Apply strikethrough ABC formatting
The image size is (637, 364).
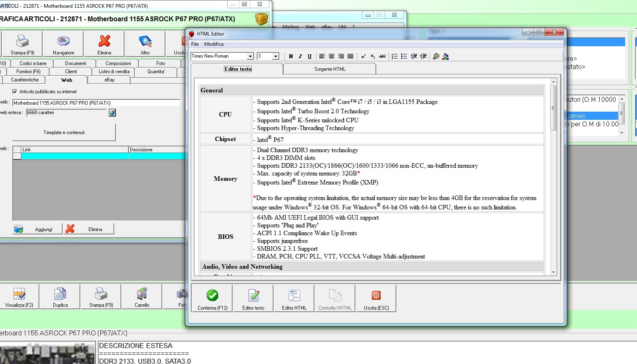382,56
